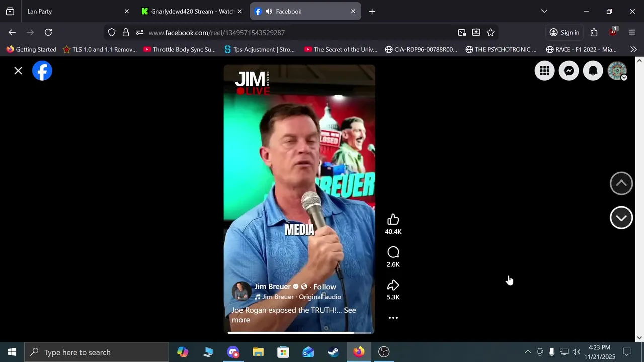Open Tps Adjustment bookmark
Viewport: 644px width, 362px height.
click(x=260, y=49)
